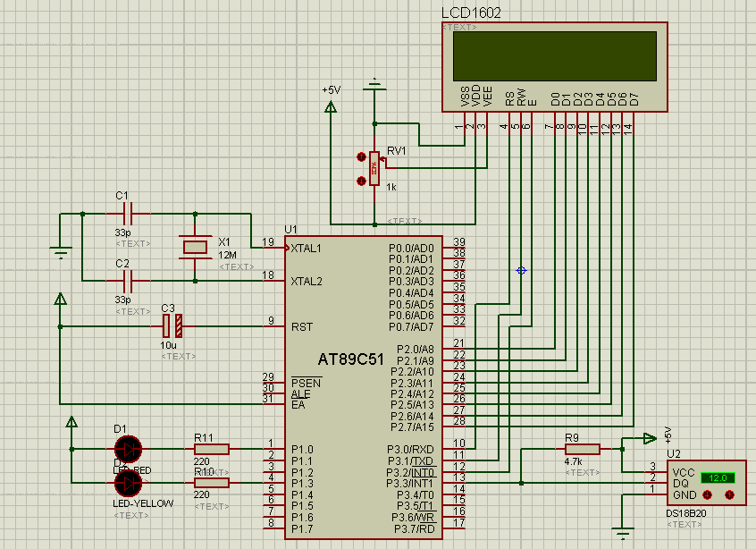This screenshot has width=756, height=549.
Task: Click the 33p value under C1
Action: (123, 232)
